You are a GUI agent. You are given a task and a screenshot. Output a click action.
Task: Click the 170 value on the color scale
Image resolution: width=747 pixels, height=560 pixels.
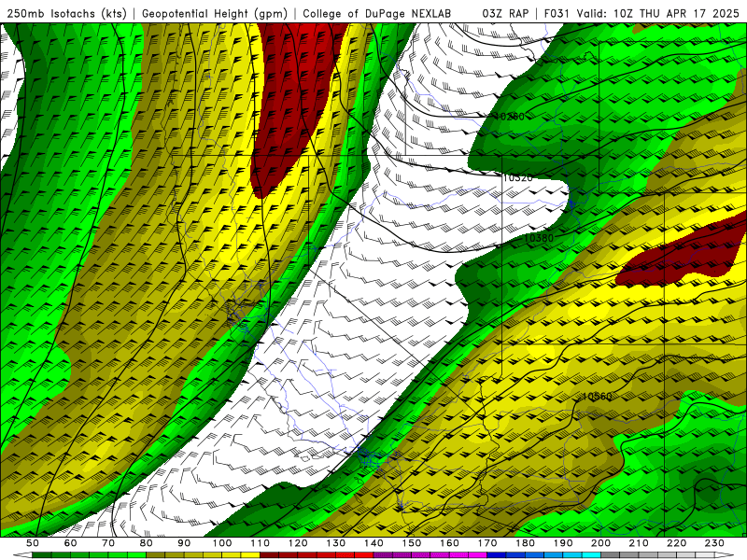pos(487,543)
